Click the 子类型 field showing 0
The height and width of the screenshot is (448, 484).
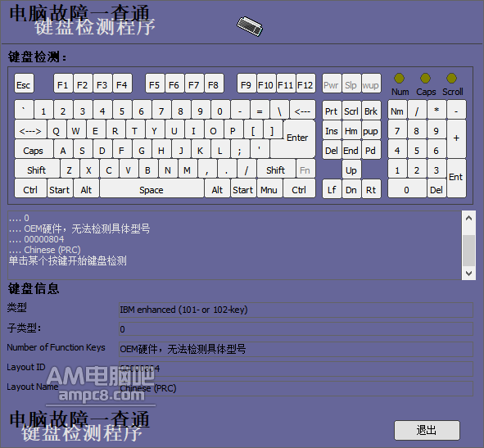pyautogui.click(x=296, y=329)
